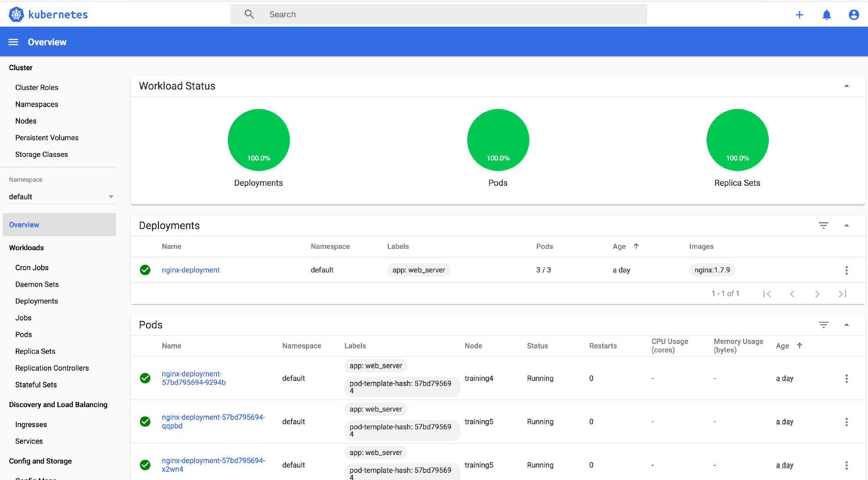Collapse the Pods card
Viewport: 868px width, 480px height.
click(846, 325)
